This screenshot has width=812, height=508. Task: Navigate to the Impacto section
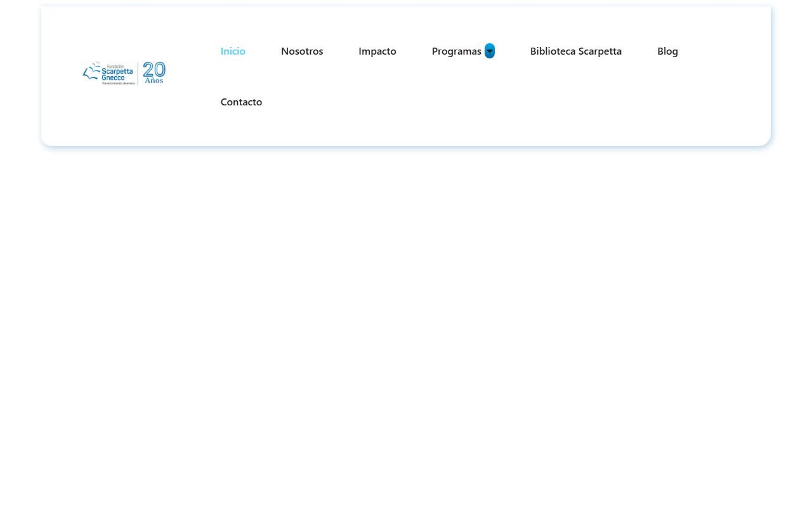coord(377,51)
